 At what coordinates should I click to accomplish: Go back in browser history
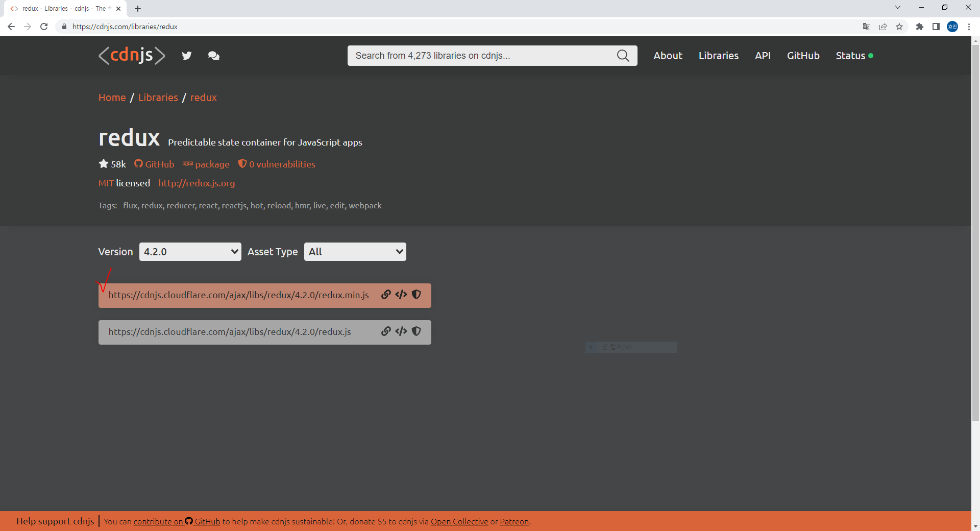tap(11, 27)
